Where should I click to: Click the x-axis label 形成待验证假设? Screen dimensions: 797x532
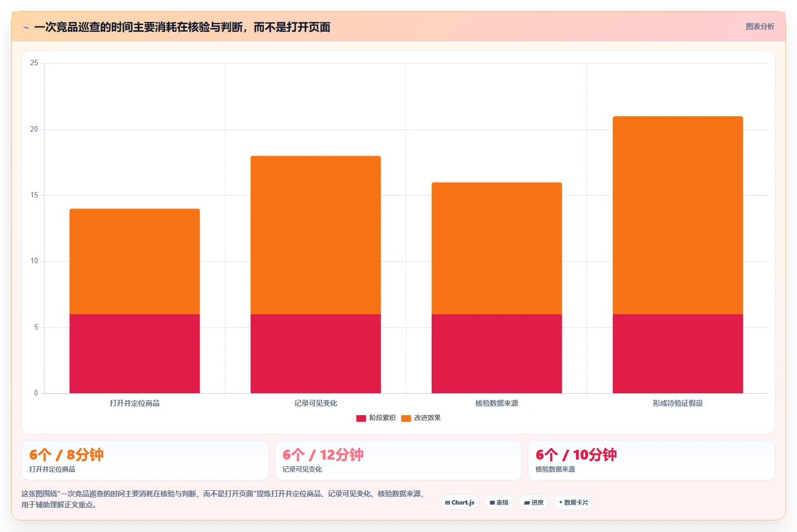point(677,403)
